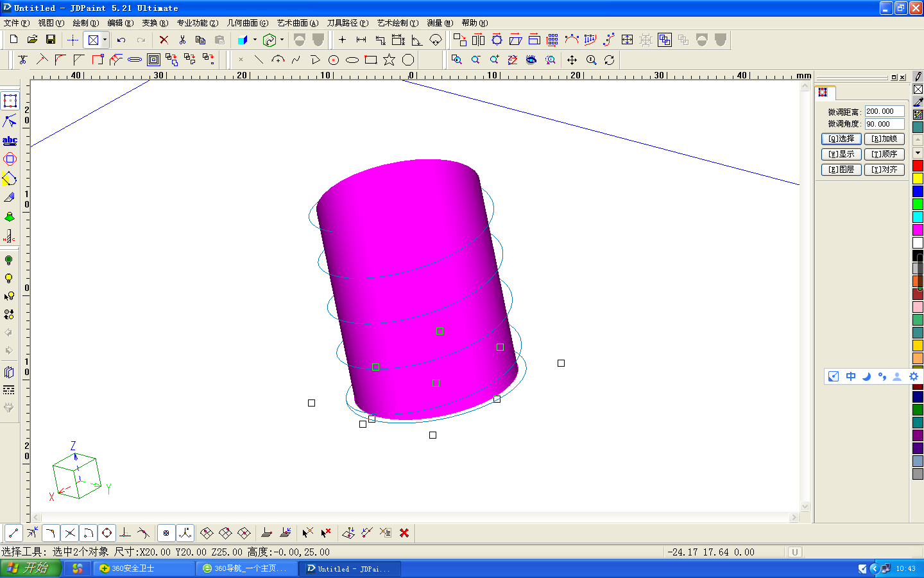
Task: Pick the magenta color swatch
Action: 918,230
